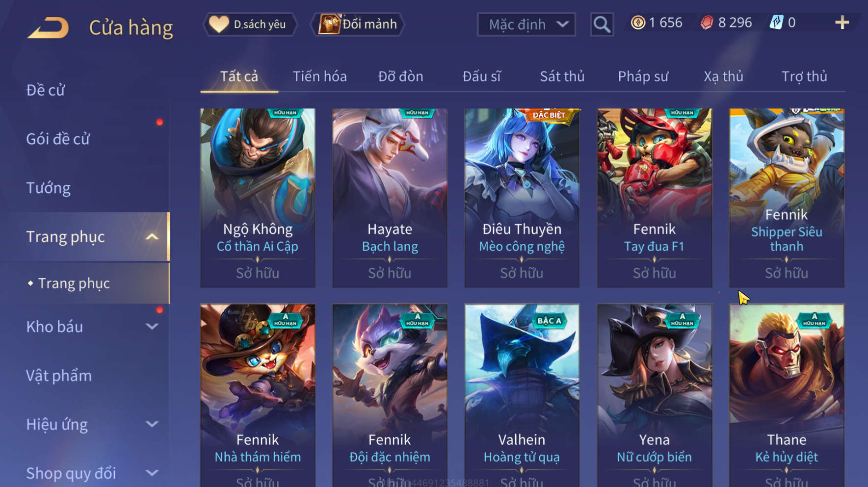Expand the Kho báu menu

pos(152,327)
